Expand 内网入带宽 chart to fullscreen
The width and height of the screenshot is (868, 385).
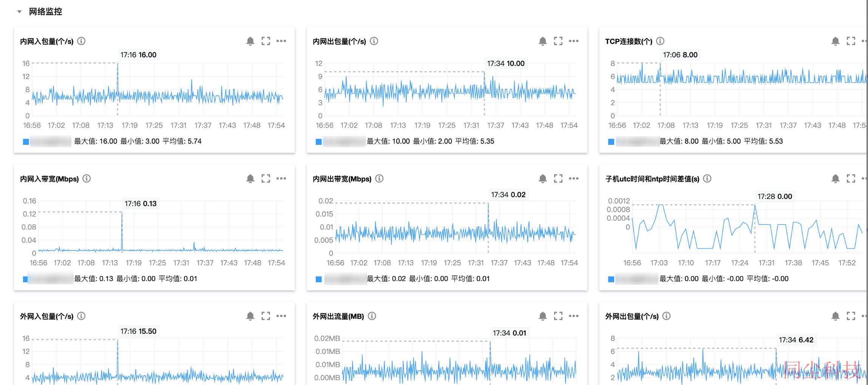266,179
